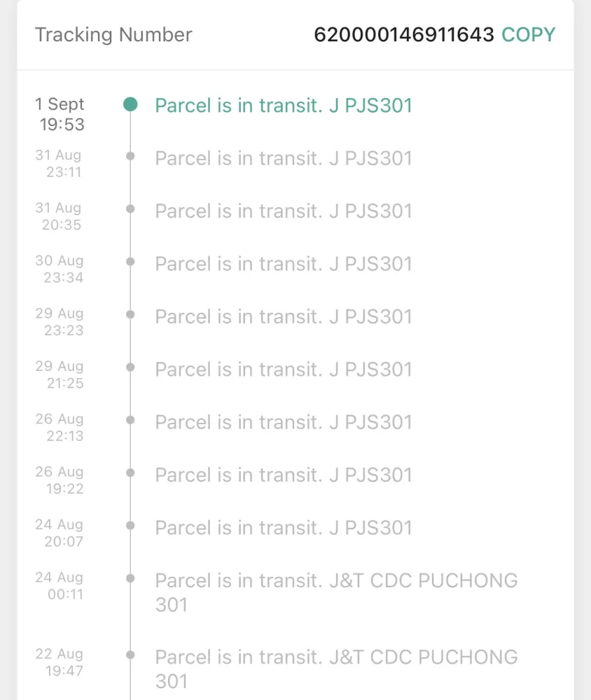The width and height of the screenshot is (591, 700).
Task: Open the 29 Aug 23:23 transit entry
Action: [x=283, y=316]
